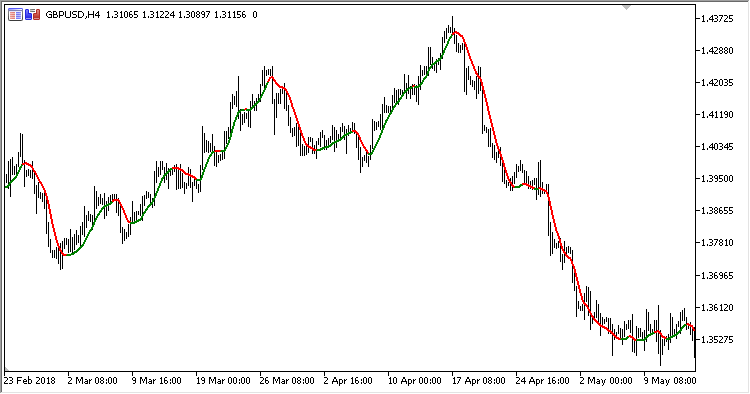750x394 pixels.
Task: Click the 2 Apr 16:00 time label
Action: click(348, 381)
